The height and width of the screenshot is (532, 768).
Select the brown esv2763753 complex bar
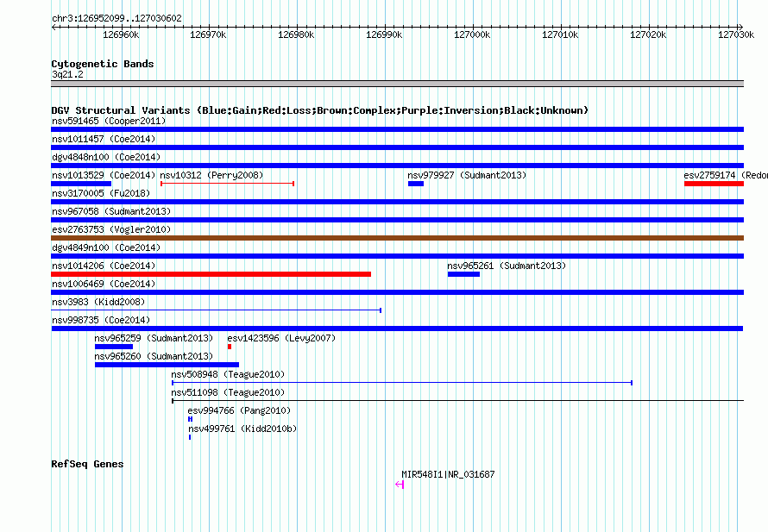pyautogui.click(x=397, y=238)
